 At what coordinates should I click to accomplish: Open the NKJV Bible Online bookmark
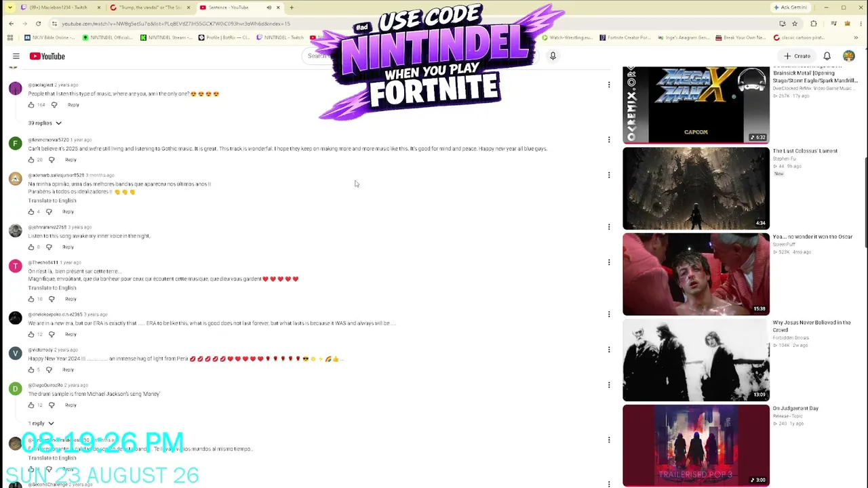[x=52, y=38]
